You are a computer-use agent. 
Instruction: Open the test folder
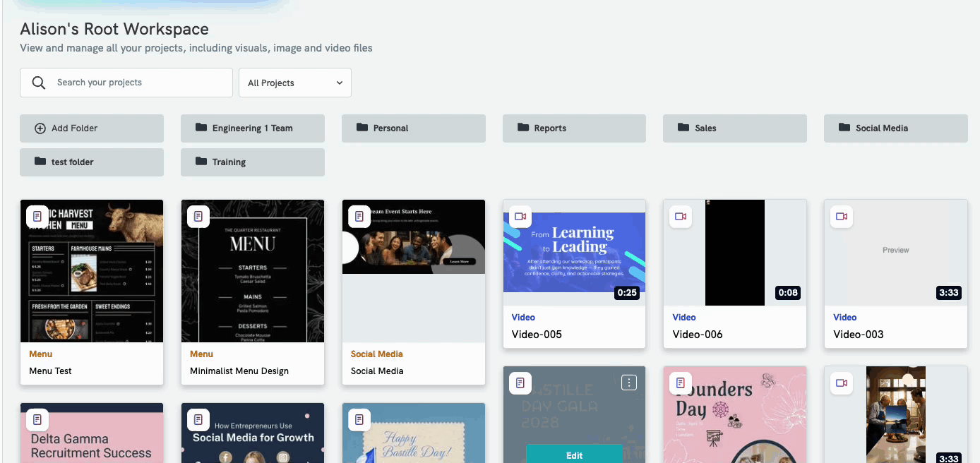point(92,162)
